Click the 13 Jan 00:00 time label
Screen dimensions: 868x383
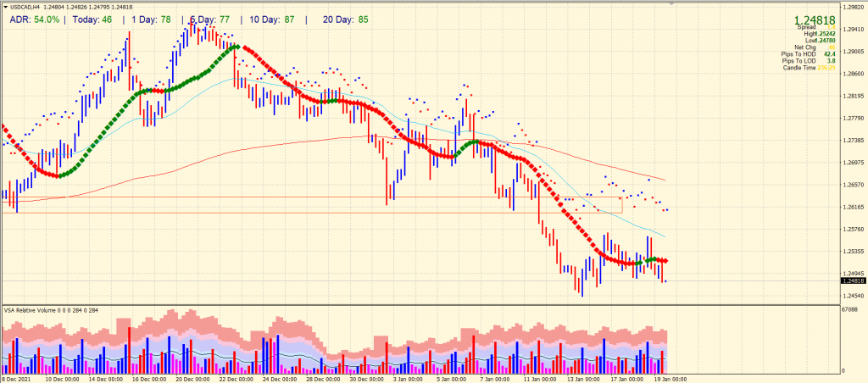point(585,379)
